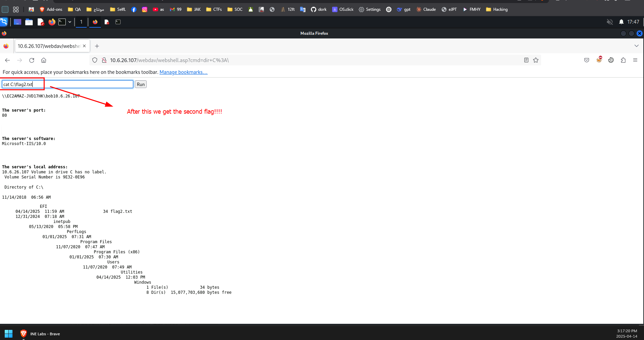
Task: Open the Facebook bookmark icon
Action: [x=134, y=9]
